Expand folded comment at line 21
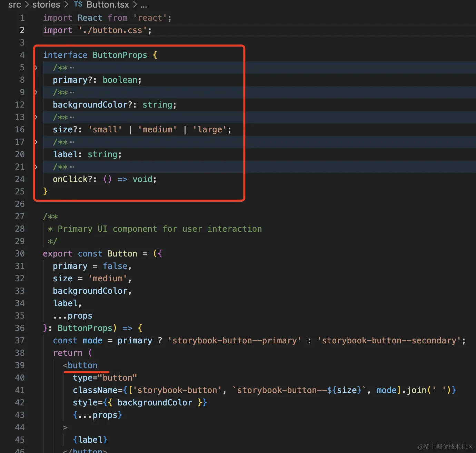Viewport: 476px width, 453px height. coord(36,167)
